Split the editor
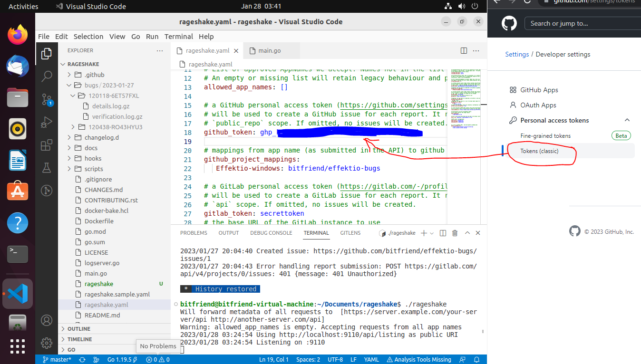 click(464, 50)
